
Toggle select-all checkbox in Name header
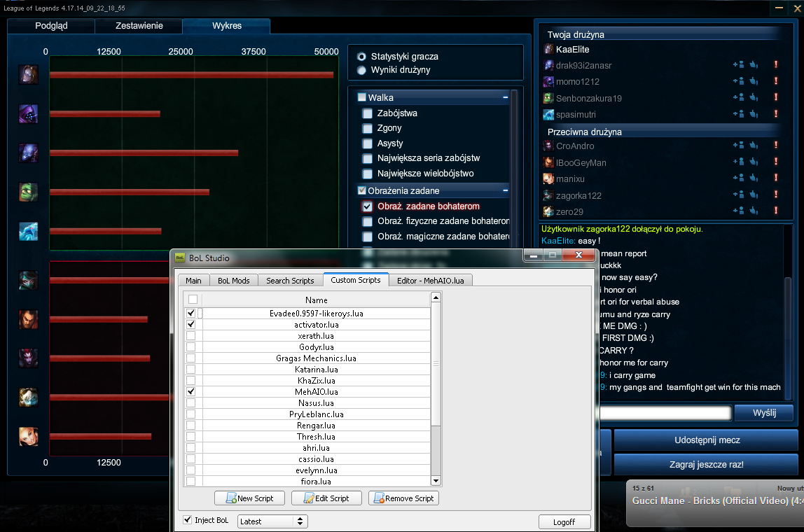193,300
